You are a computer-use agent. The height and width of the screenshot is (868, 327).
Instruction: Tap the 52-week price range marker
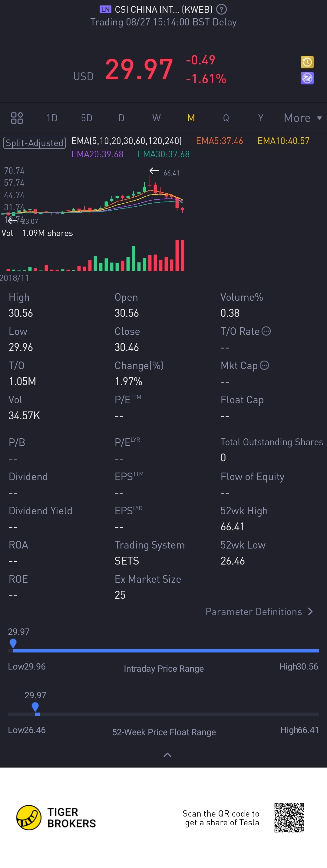point(35,708)
